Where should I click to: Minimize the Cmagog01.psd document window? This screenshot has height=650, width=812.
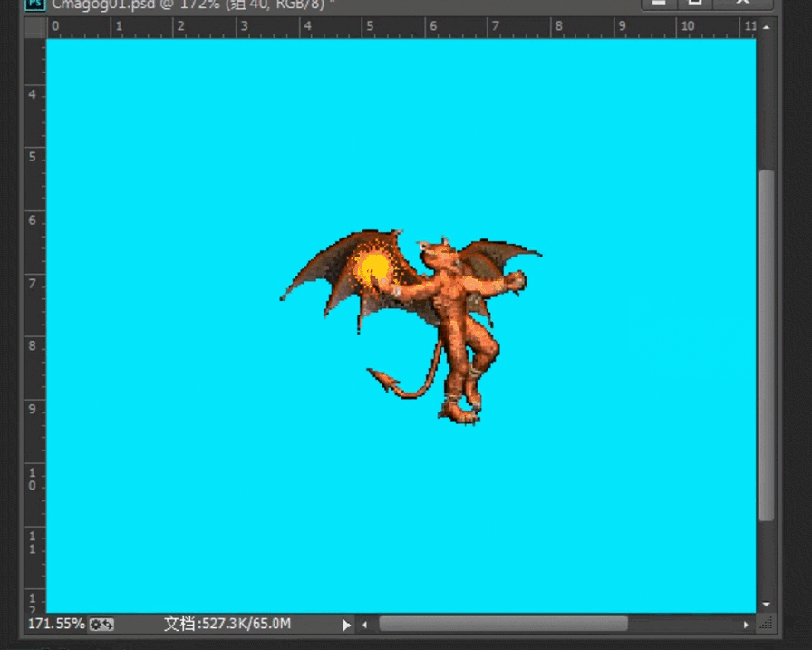point(659,3)
